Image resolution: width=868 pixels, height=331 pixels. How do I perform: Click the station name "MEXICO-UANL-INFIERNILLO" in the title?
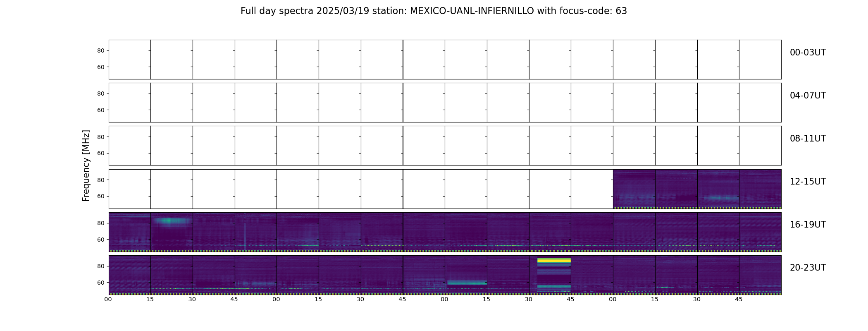(x=472, y=11)
